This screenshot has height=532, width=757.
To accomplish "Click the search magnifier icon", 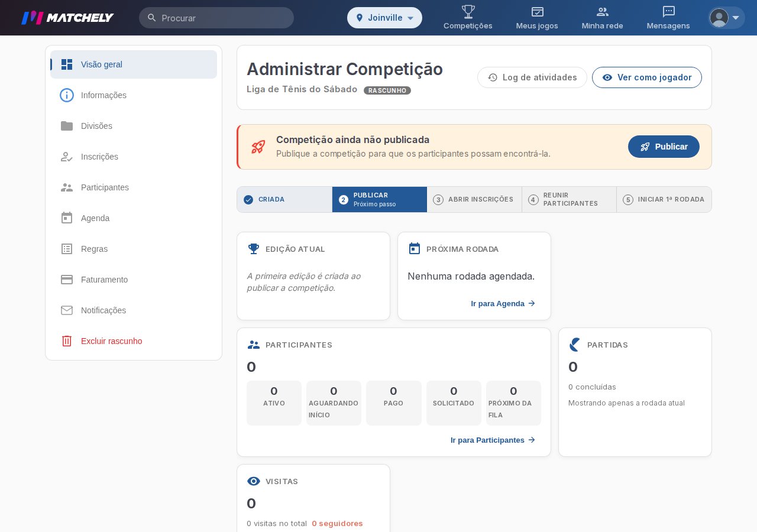I will pos(152,18).
